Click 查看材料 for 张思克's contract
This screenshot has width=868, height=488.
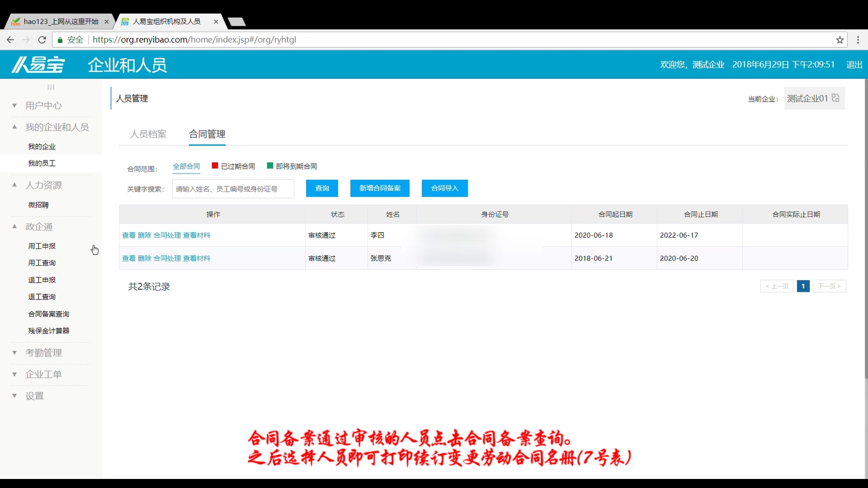tap(197, 258)
